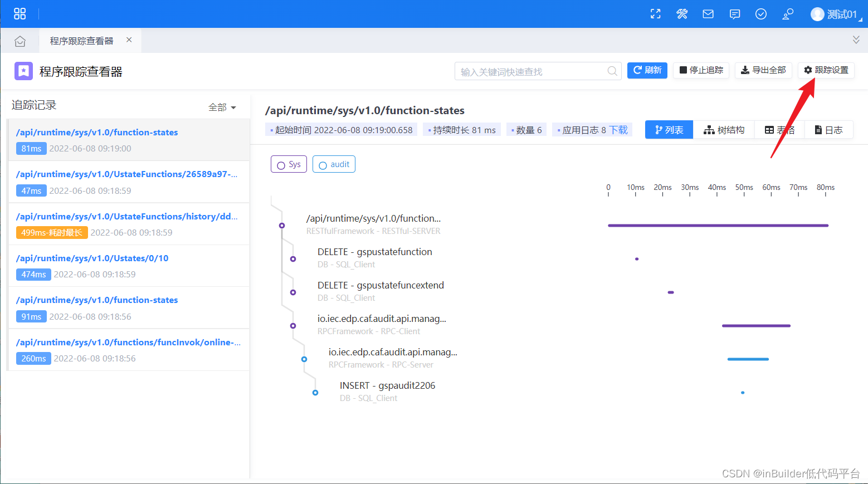Click node circle of RESTful-SERVER span
Image resolution: width=868 pixels, height=484 pixels.
coord(282,226)
